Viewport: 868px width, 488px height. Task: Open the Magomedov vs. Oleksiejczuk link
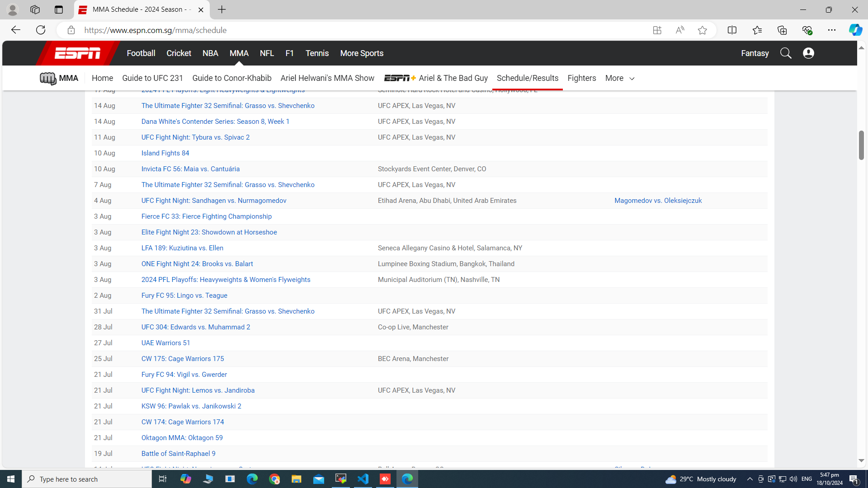[658, 201]
